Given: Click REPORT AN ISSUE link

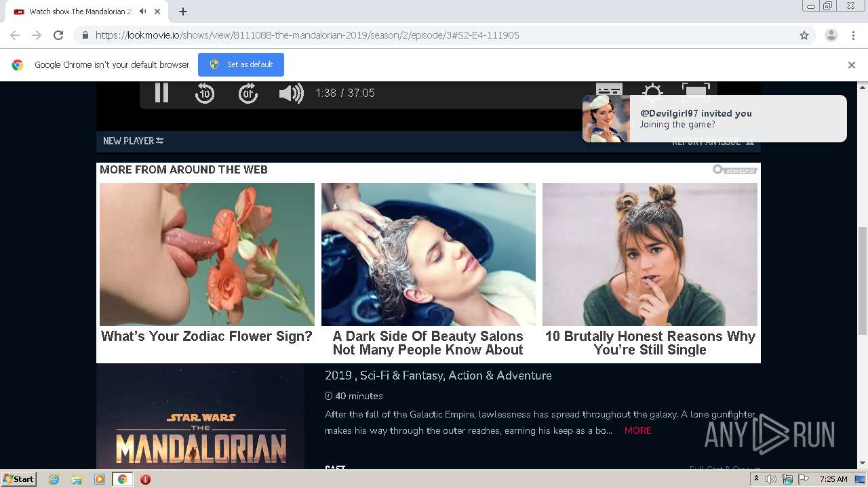Looking at the screenshot, I should [713, 142].
